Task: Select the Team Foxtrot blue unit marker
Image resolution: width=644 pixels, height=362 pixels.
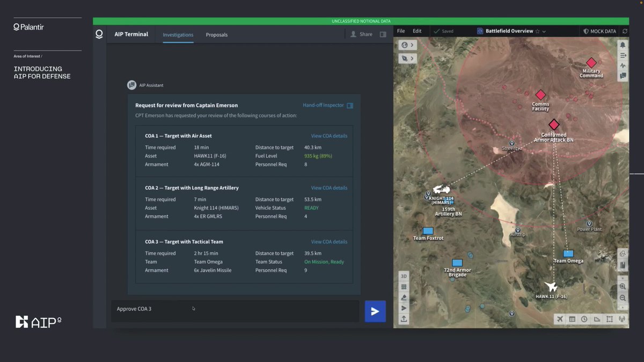Action: point(428,231)
